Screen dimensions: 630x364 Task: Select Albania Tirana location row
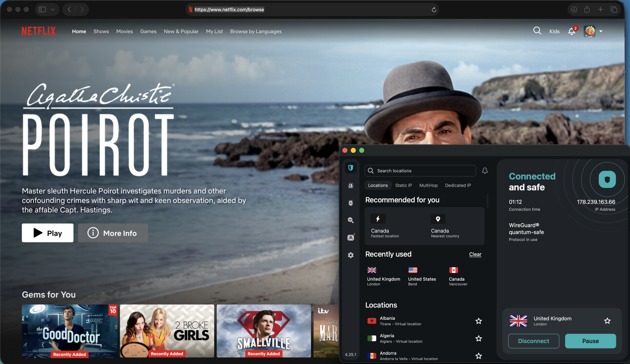point(424,321)
